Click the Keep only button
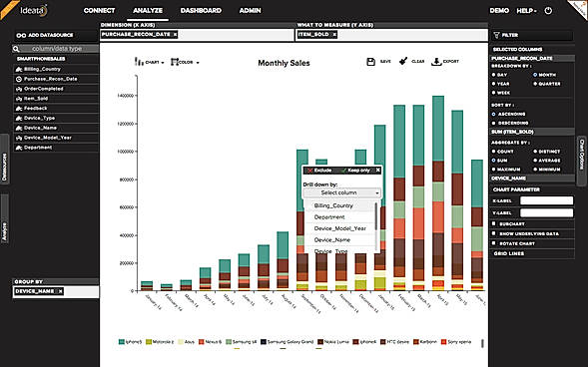Image resolution: width=588 pixels, height=367 pixels. [355, 171]
